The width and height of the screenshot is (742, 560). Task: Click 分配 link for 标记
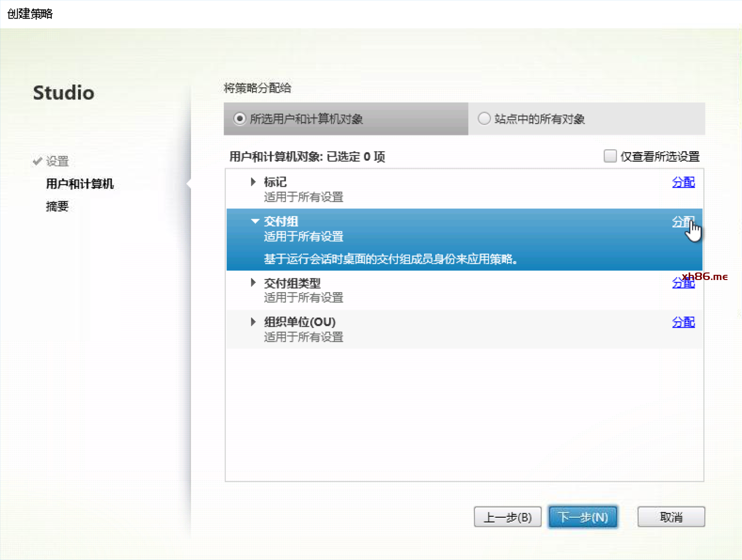point(683,182)
